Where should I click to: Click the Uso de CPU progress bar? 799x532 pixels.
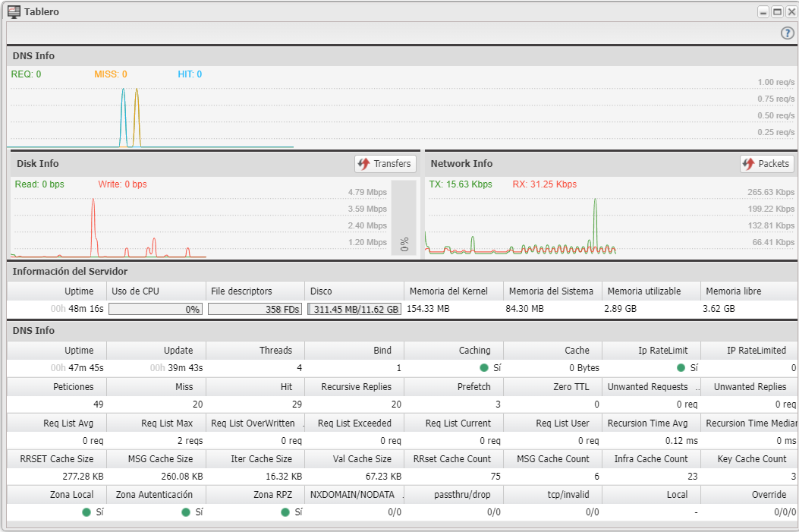[156, 309]
